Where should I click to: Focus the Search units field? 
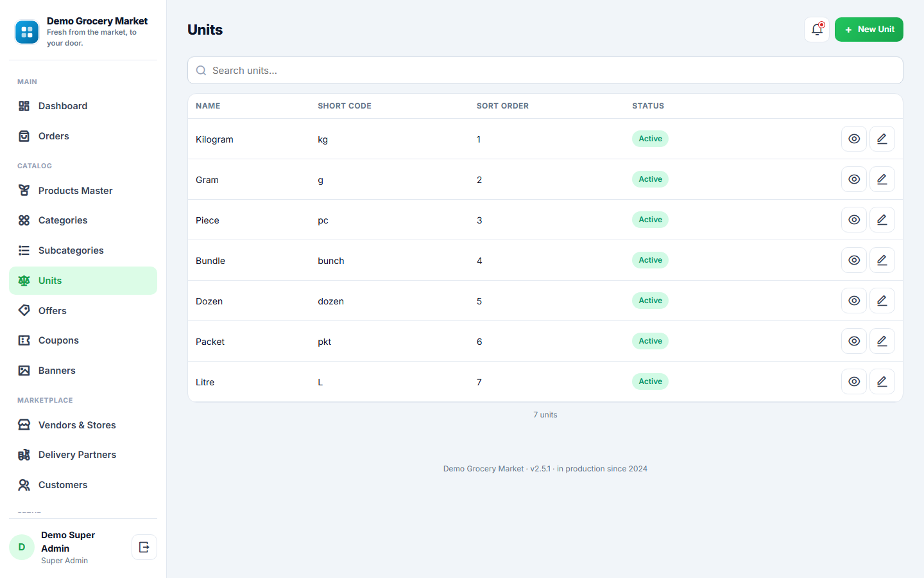pos(545,71)
